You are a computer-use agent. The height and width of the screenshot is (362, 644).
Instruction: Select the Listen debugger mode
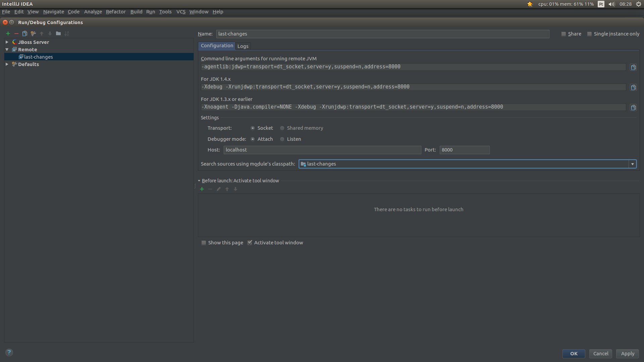tap(282, 139)
